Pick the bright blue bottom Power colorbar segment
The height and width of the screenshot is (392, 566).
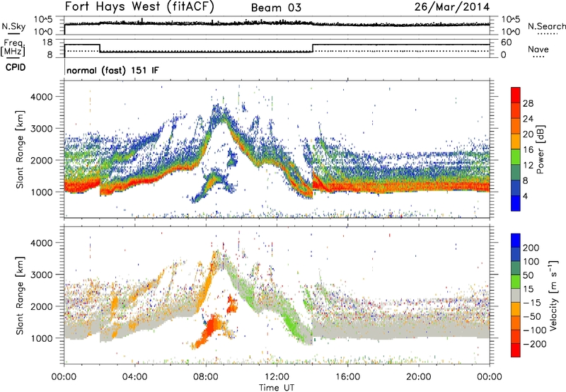coord(516,203)
